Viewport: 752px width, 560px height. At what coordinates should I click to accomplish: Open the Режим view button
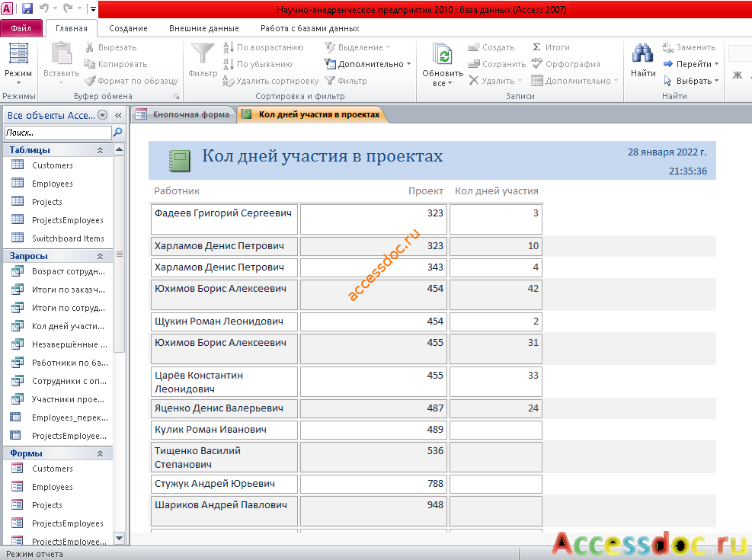point(18,64)
